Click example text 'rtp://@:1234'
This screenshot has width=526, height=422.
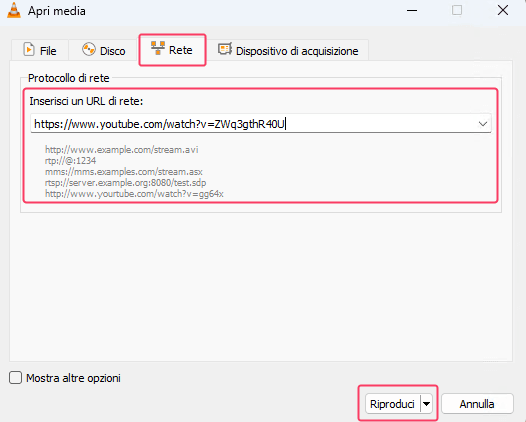[x=70, y=161]
